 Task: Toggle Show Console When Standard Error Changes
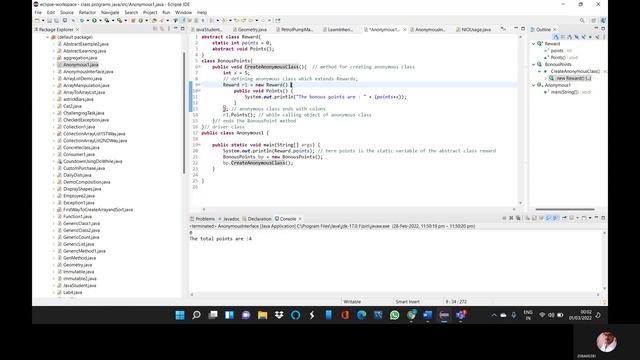click(x=555, y=218)
